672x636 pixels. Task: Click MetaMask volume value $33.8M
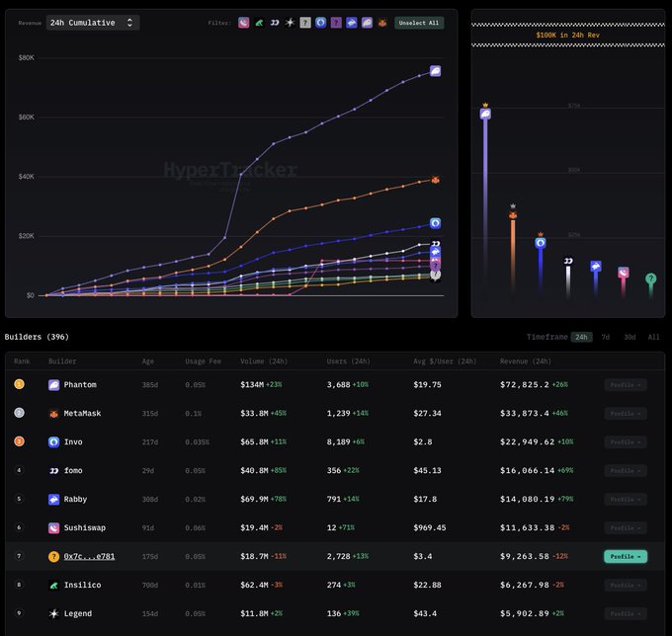pos(254,413)
